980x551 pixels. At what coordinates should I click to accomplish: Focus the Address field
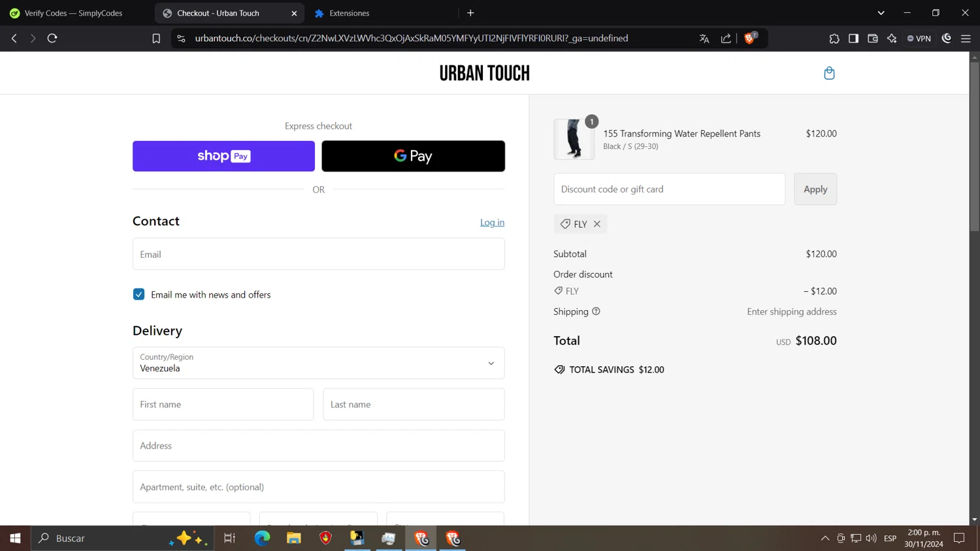click(318, 445)
